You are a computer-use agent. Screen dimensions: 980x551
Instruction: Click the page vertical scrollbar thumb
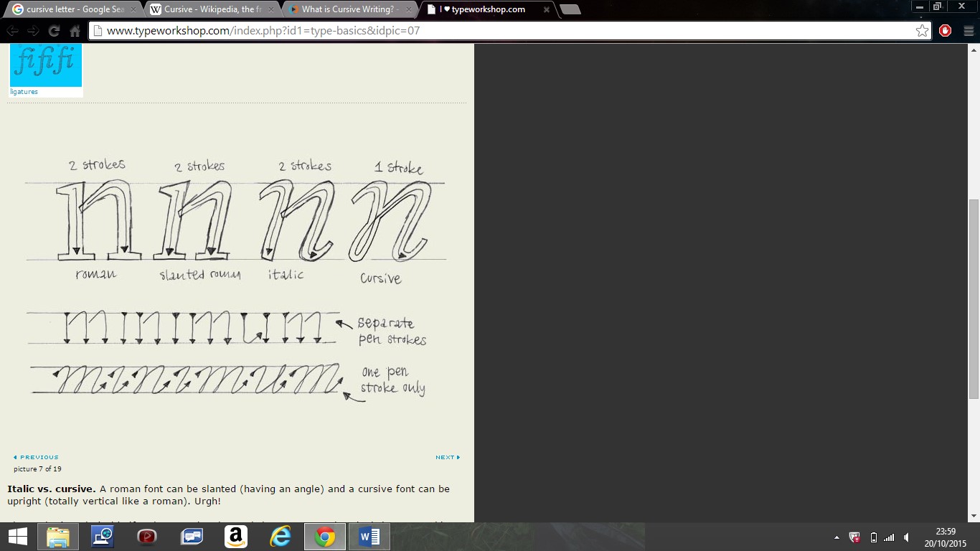[974, 299]
